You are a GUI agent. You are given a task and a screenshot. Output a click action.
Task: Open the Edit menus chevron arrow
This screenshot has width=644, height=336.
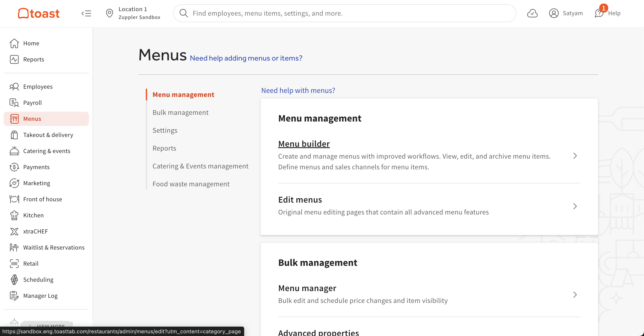pyautogui.click(x=575, y=206)
